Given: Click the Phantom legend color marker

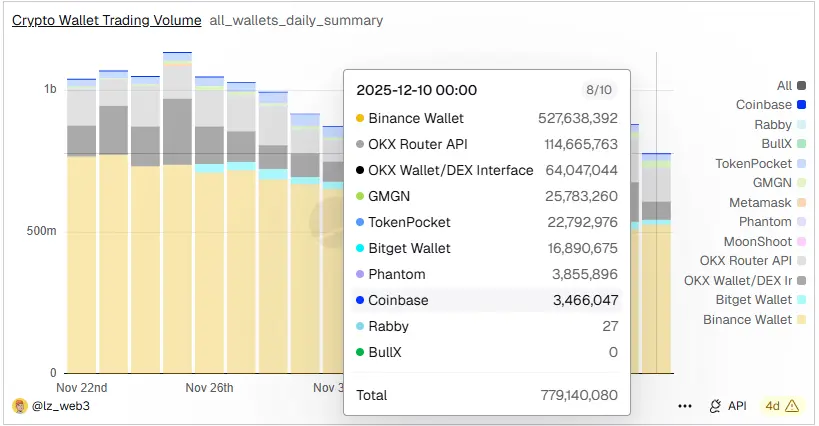Looking at the screenshot, I should click(801, 222).
